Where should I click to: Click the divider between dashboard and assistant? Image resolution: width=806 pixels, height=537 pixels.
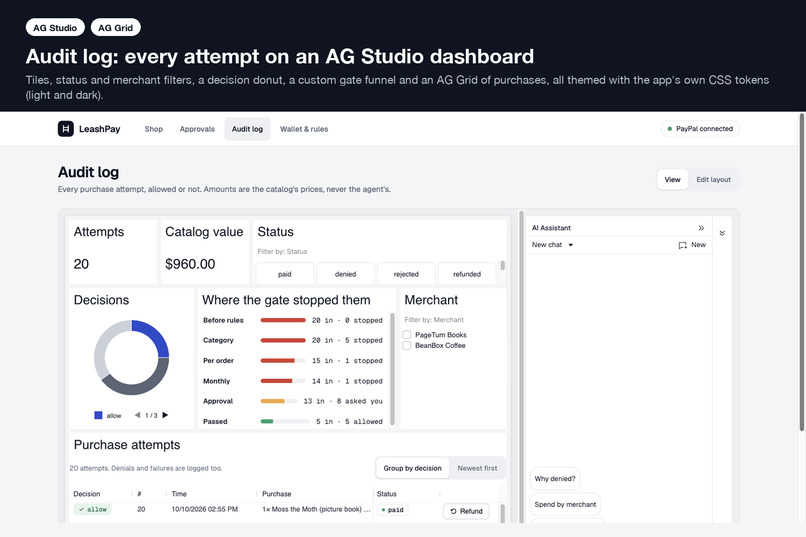pos(521,366)
